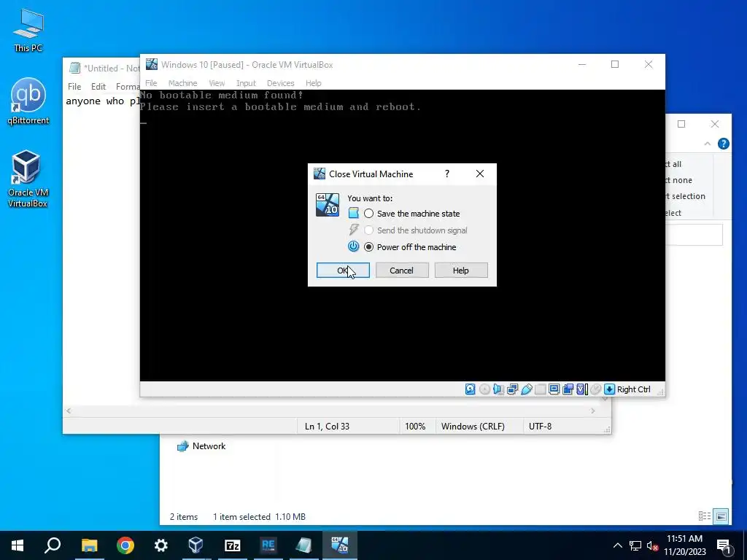Click the Notepad scrollbar left arrow
The image size is (747, 560).
69,411
